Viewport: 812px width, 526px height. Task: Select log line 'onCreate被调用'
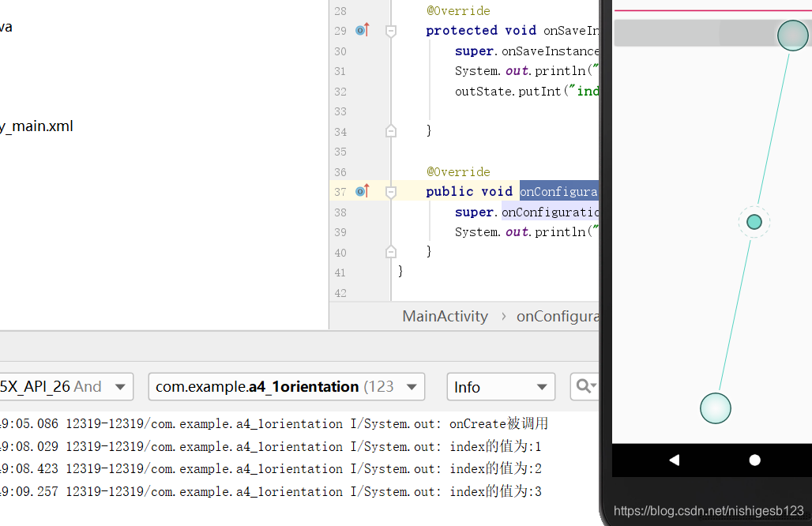click(273, 423)
